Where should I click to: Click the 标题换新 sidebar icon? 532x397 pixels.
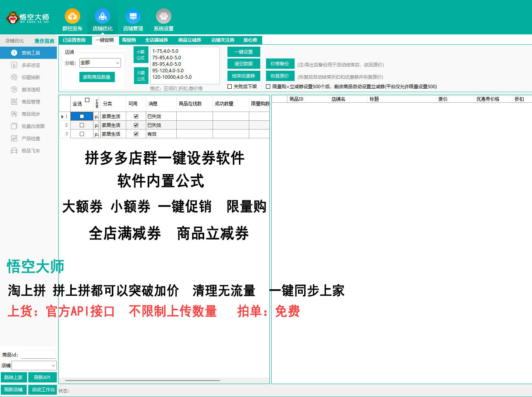click(x=14, y=77)
